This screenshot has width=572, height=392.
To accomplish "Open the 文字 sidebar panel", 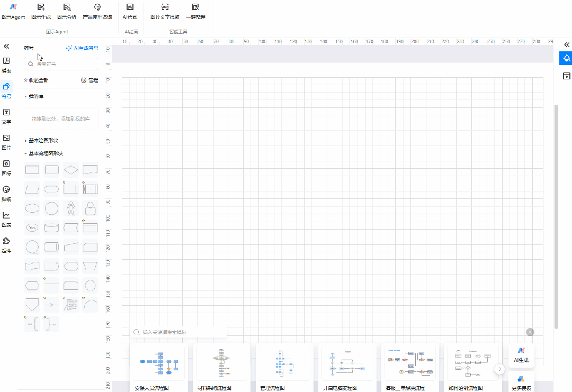I will pyautogui.click(x=6, y=115).
